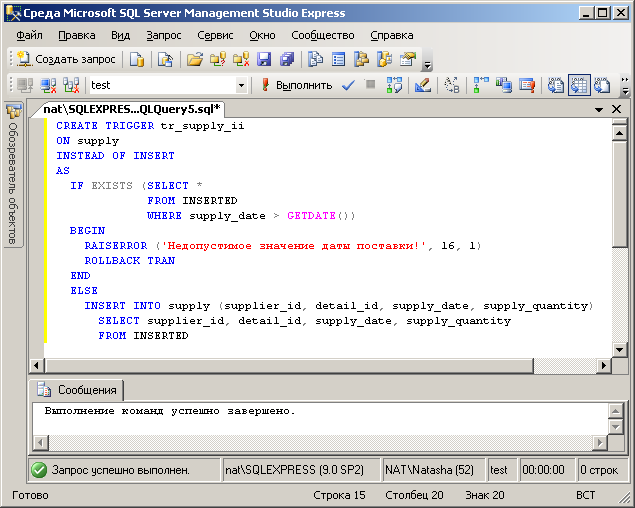The image size is (635, 508).
Task: Open the Вид menu
Action: pyautogui.click(x=121, y=36)
